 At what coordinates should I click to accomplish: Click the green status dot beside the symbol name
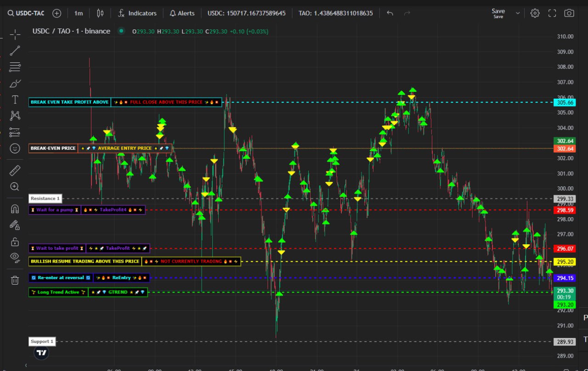(121, 31)
